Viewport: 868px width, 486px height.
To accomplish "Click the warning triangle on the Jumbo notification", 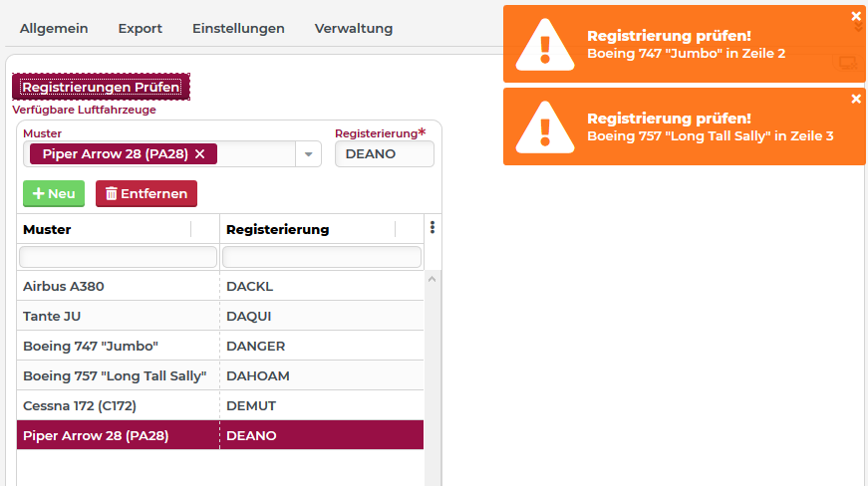I will [544, 45].
